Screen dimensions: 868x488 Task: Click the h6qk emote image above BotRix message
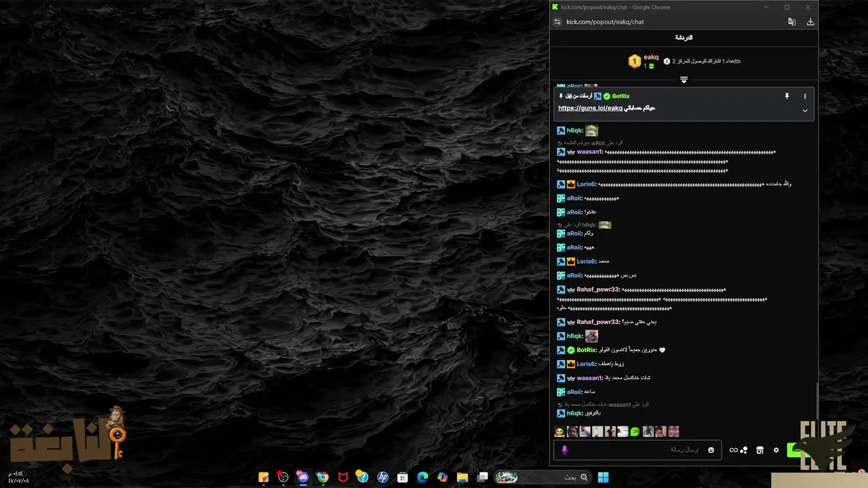591,336
